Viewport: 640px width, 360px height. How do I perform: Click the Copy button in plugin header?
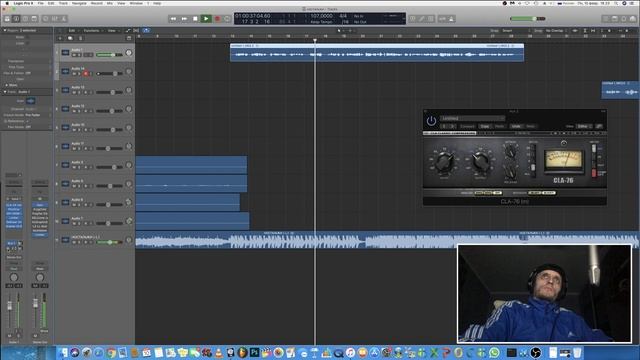[x=485, y=127]
